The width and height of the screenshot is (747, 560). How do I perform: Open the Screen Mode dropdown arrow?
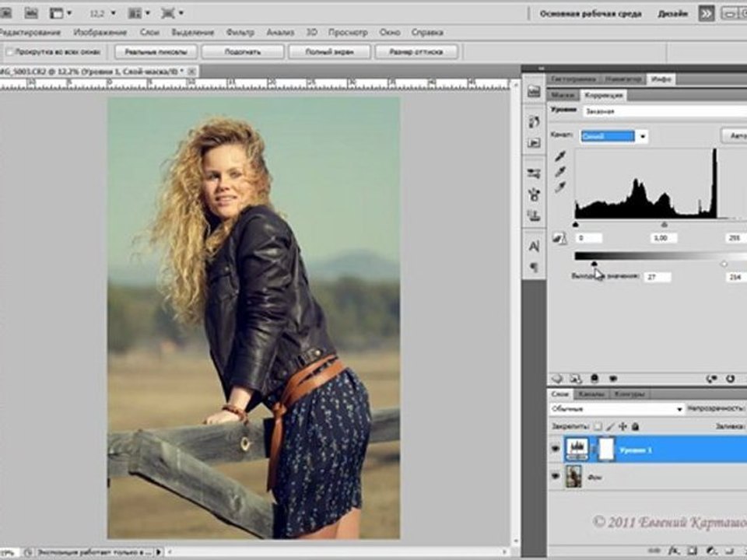click(181, 13)
